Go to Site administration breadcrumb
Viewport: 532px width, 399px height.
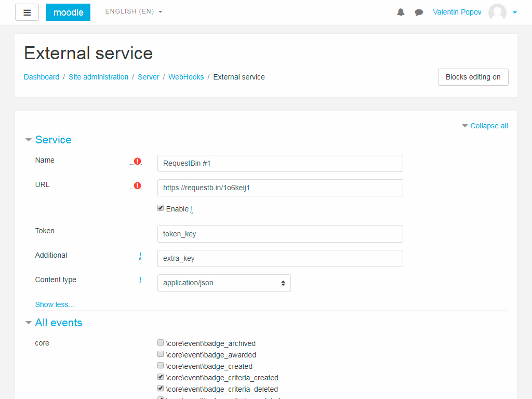tap(98, 77)
